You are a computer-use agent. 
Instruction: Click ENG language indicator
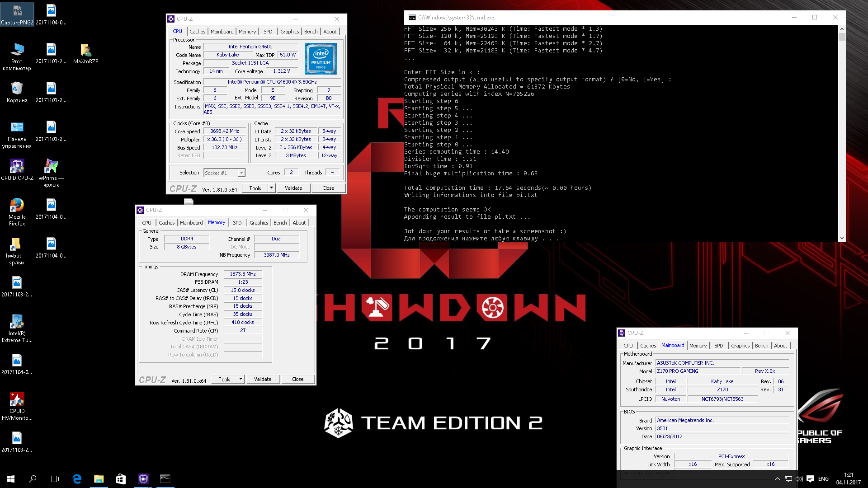tap(823, 479)
